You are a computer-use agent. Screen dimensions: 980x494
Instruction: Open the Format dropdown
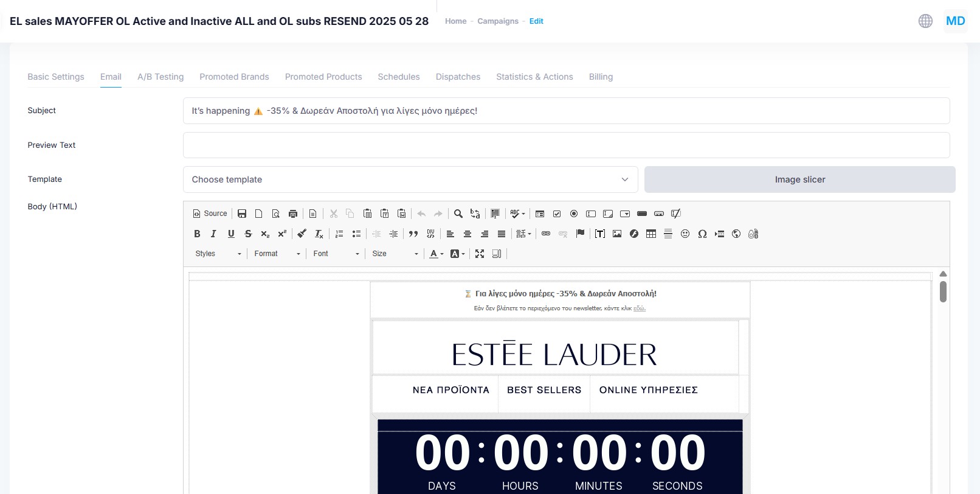pos(277,254)
